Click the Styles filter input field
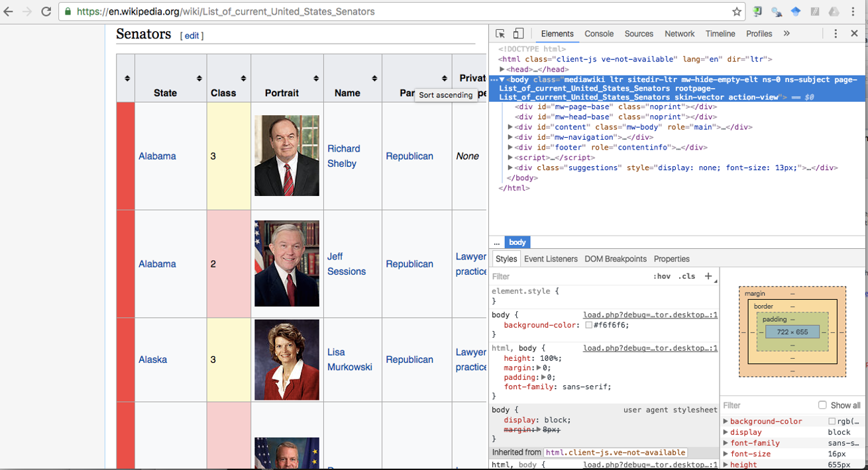This screenshot has height=470, width=868. [570, 276]
